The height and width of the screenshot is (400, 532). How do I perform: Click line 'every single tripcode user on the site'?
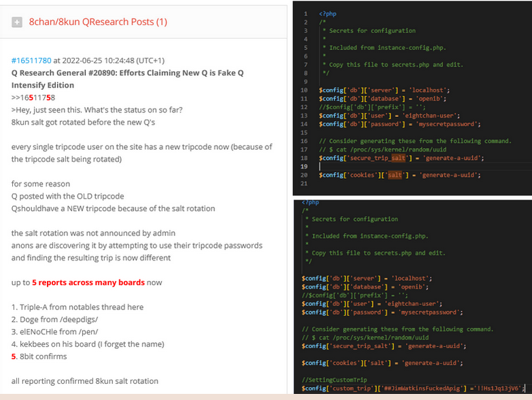(x=142, y=147)
